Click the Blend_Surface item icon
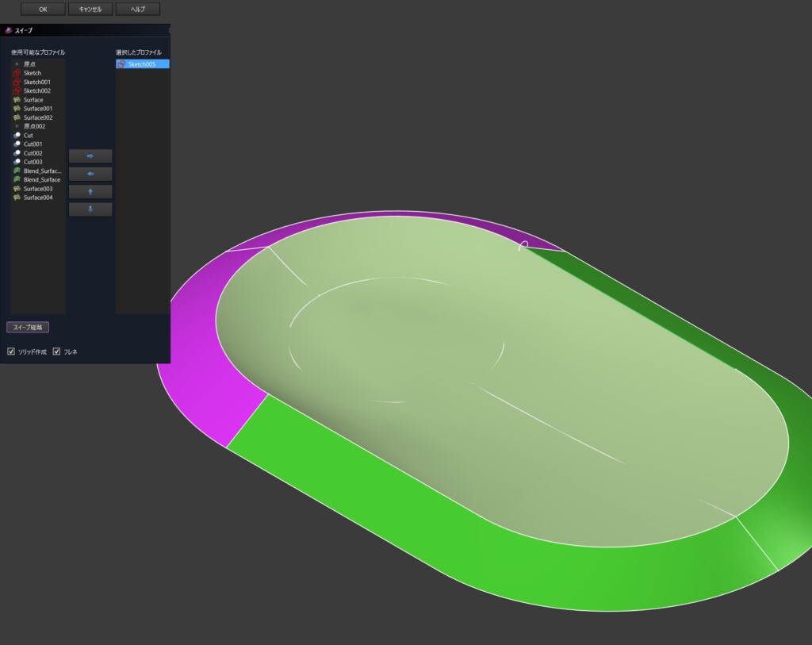This screenshot has width=812, height=645. point(17,180)
